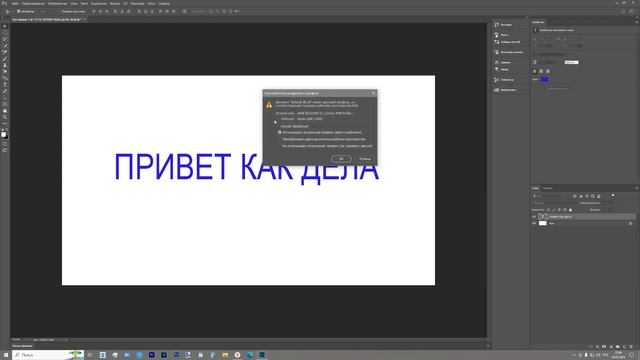Select the Lasso tool
640x360 pixels.
[x=5, y=39]
